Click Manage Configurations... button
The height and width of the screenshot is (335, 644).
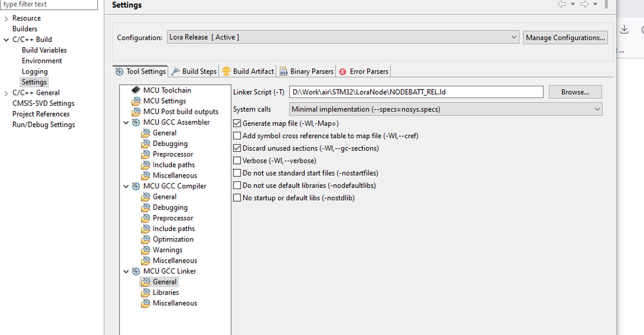(x=565, y=37)
